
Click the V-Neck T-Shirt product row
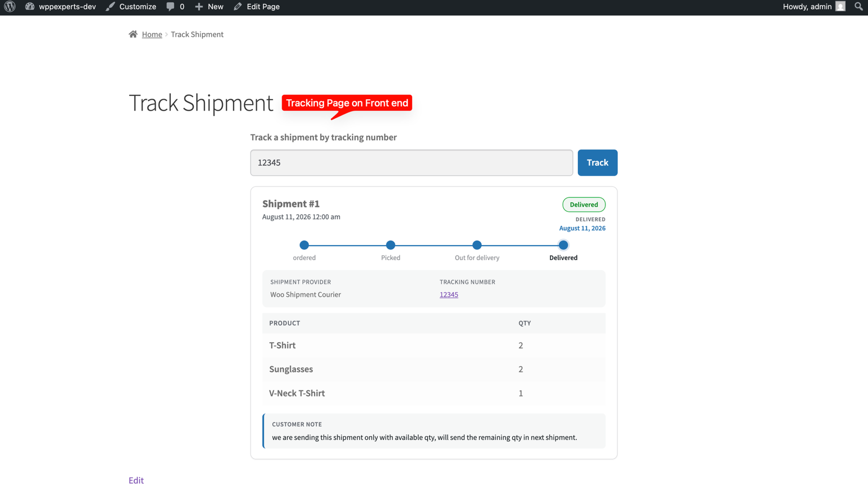[x=433, y=393]
